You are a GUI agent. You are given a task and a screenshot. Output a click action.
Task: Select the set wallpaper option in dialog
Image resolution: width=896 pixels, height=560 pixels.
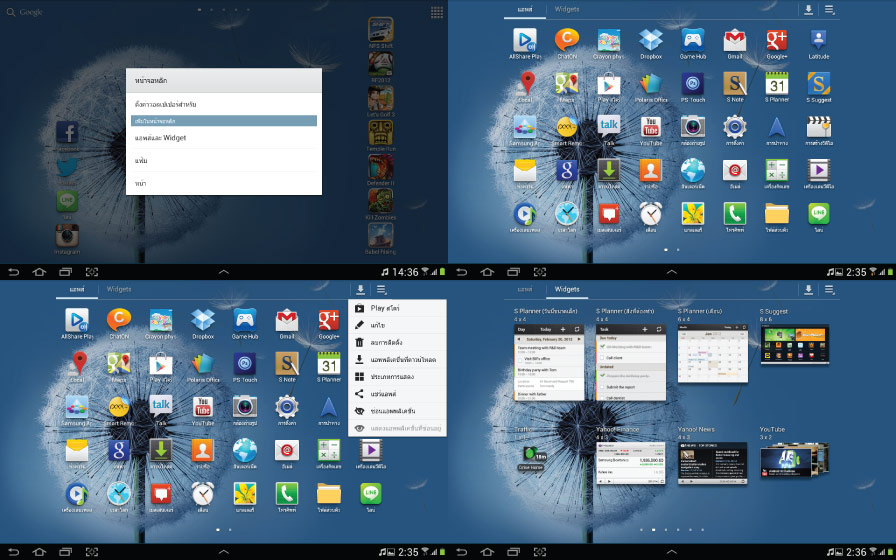tap(224, 105)
